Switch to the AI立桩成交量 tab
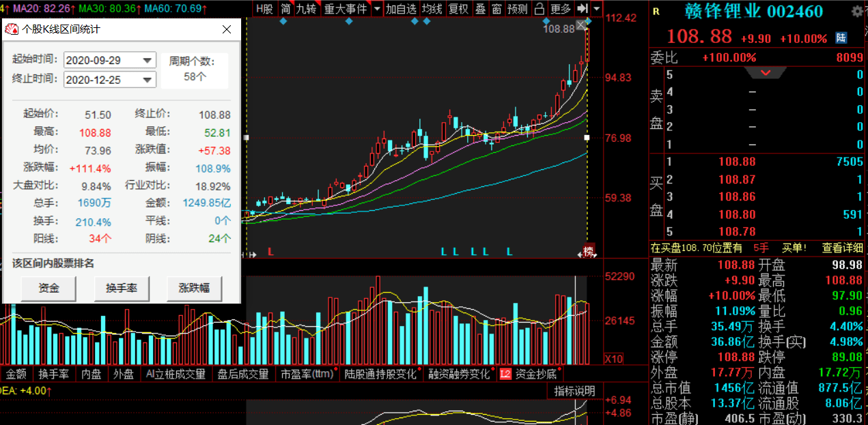868x425 pixels. [176, 374]
